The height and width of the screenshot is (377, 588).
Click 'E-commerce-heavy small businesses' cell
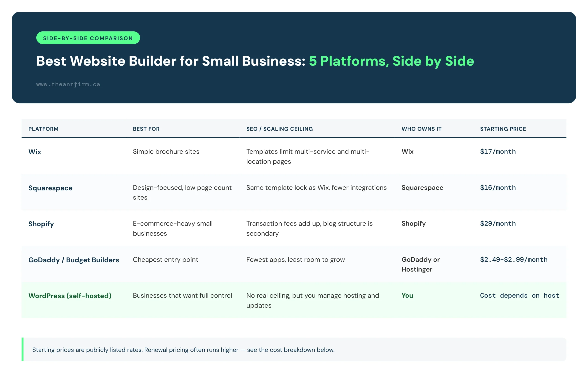pyautogui.click(x=173, y=228)
